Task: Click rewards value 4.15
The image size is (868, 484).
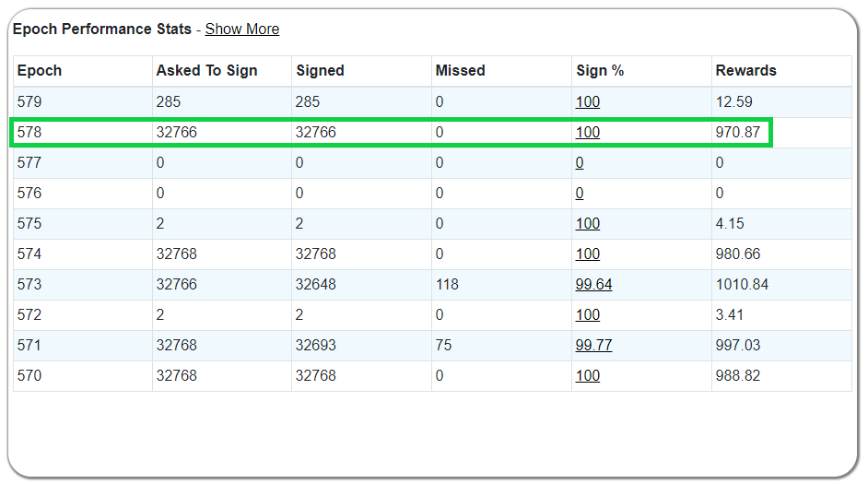Action: point(730,224)
